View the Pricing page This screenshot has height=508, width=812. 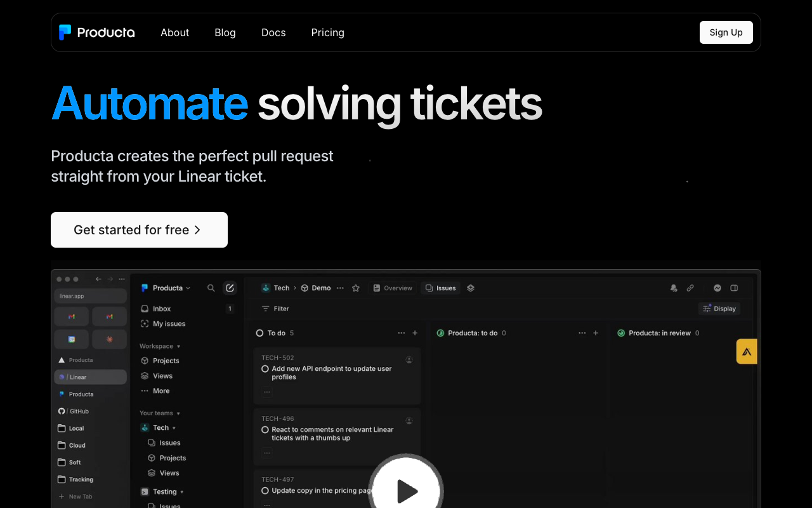328,32
